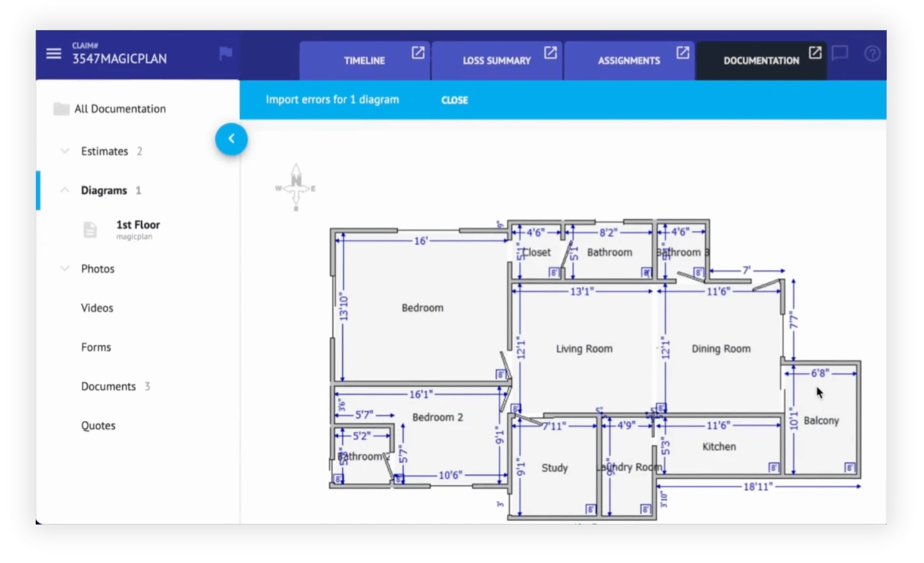The height and width of the screenshot is (563, 924).
Task: Dismiss import errors by clicking CLOSE
Action: (x=454, y=100)
